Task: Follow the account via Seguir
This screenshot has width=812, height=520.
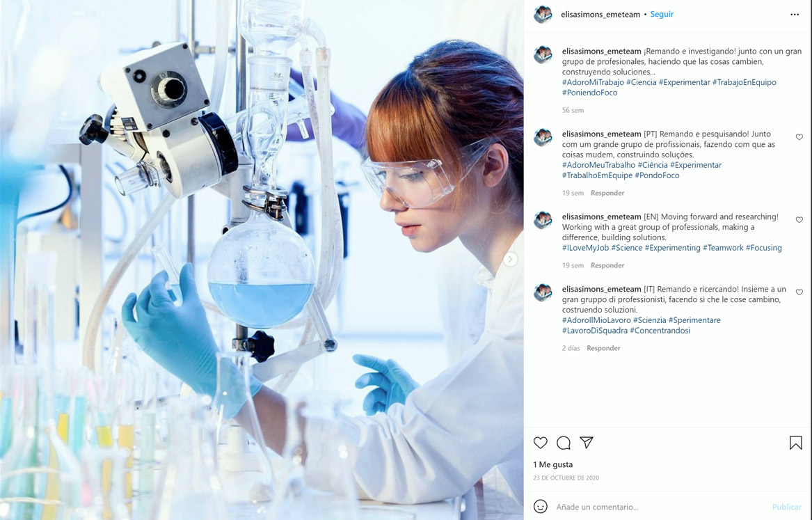Action: click(662, 14)
